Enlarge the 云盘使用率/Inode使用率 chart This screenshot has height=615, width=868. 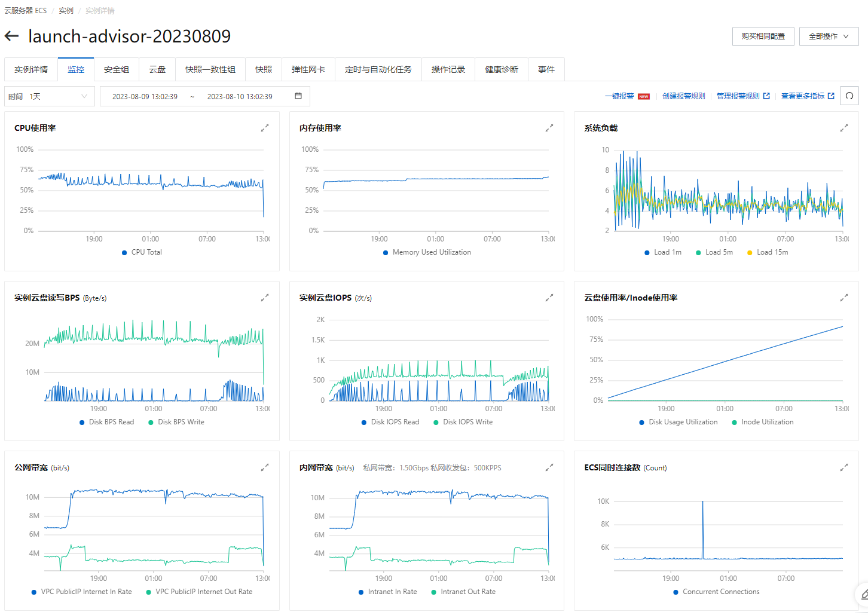(844, 298)
